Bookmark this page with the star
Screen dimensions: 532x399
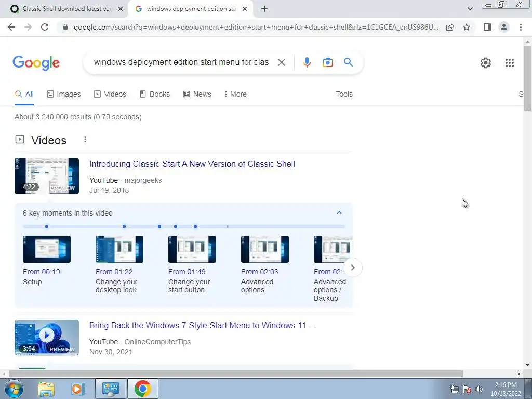(x=467, y=27)
